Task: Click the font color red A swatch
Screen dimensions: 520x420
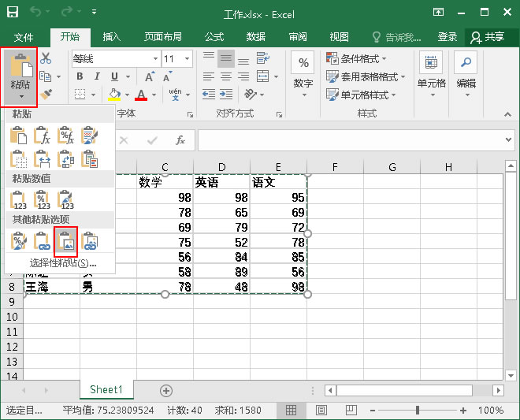Action: pyautogui.click(x=141, y=95)
